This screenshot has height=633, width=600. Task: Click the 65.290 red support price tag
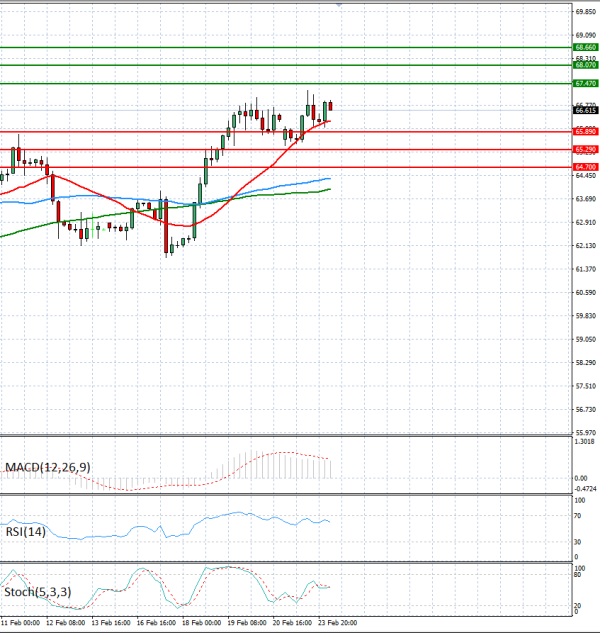(x=585, y=149)
